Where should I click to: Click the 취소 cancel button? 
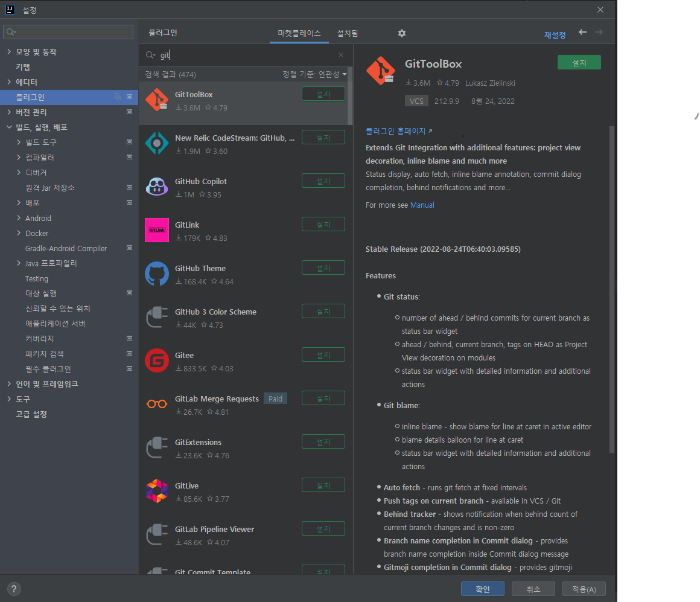tap(533, 589)
